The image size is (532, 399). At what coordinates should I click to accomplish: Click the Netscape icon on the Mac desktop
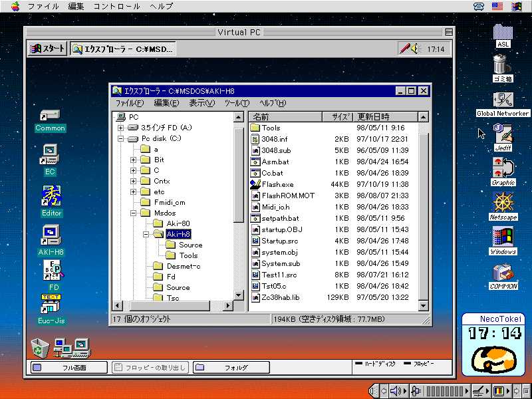coord(503,202)
